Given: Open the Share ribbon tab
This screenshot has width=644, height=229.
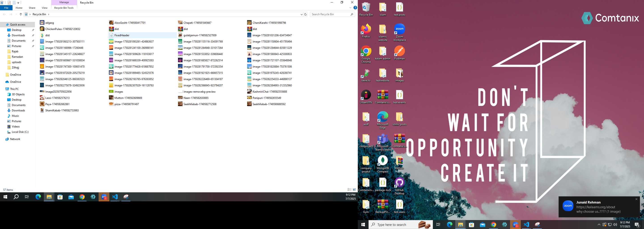Looking at the screenshot, I should point(32,8).
